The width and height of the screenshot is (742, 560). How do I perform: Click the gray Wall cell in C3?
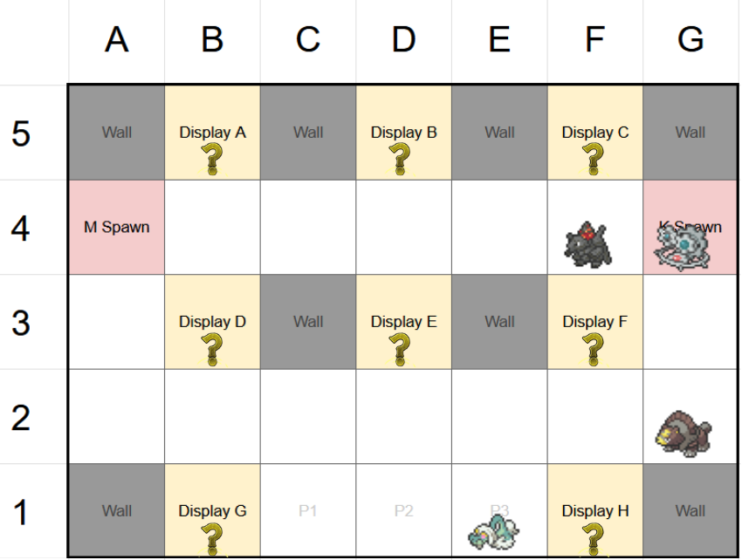tap(307, 322)
